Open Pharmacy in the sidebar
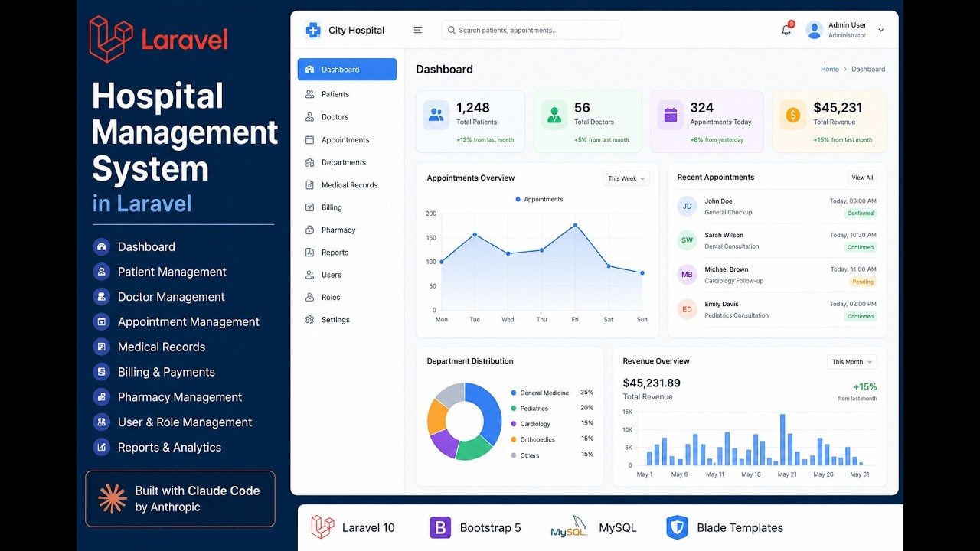 (347, 230)
